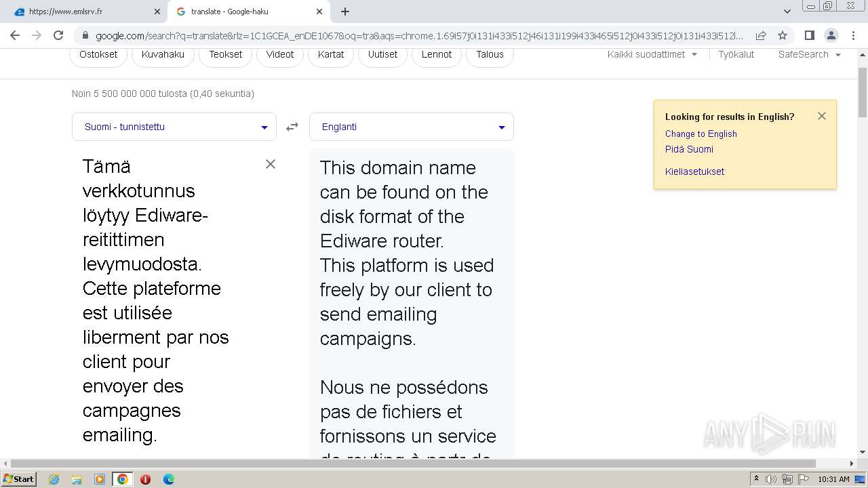This screenshot has width=868, height=488.
Task: Click the address bar URL
Action: point(419,35)
